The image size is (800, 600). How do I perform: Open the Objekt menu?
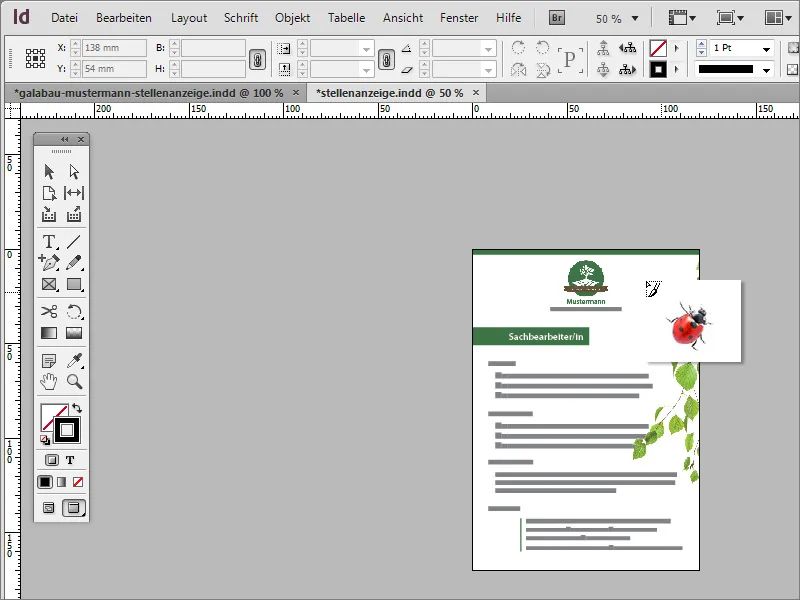tap(292, 18)
